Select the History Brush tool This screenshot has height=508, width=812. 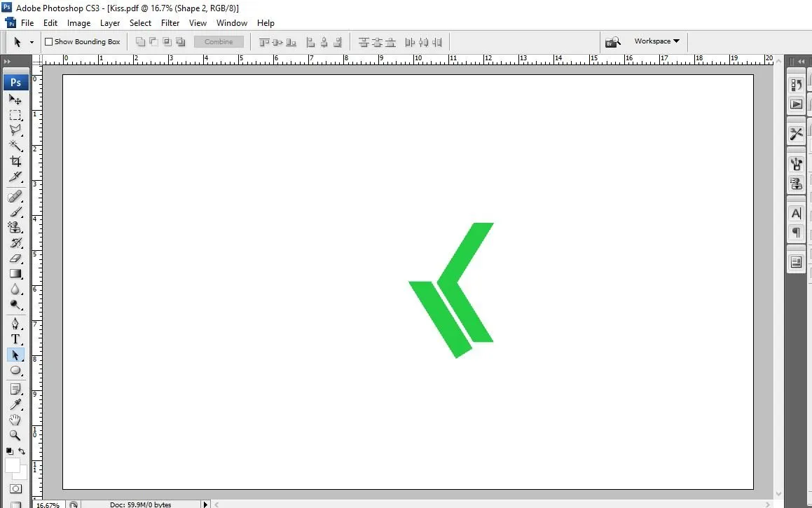pos(15,243)
